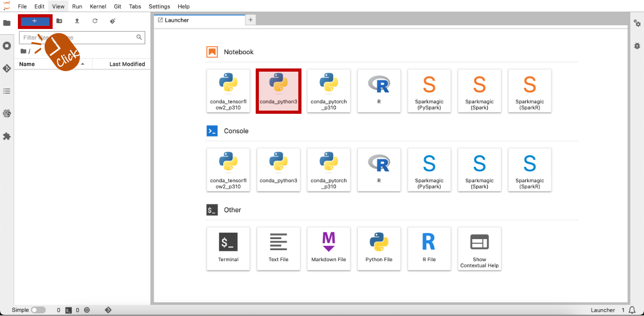Image resolution: width=644 pixels, height=316 pixels.
Task: Click the root folder breadcrumb
Action: coord(25,51)
